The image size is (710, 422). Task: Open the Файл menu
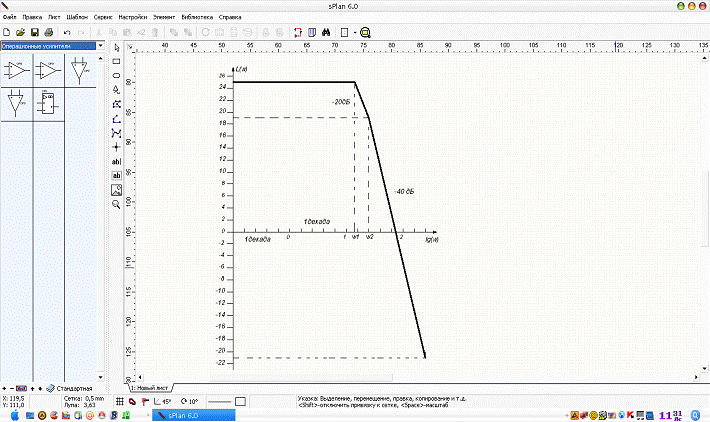(x=9, y=18)
